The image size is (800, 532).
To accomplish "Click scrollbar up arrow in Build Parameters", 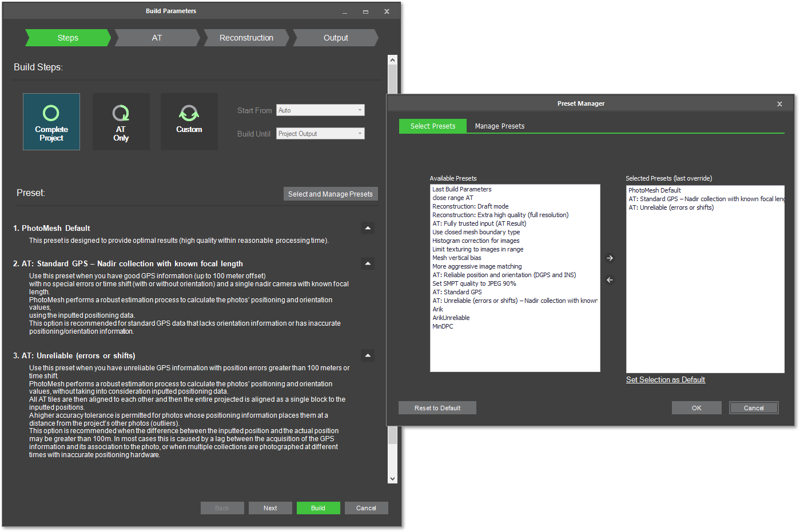I will (x=392, y=60).
